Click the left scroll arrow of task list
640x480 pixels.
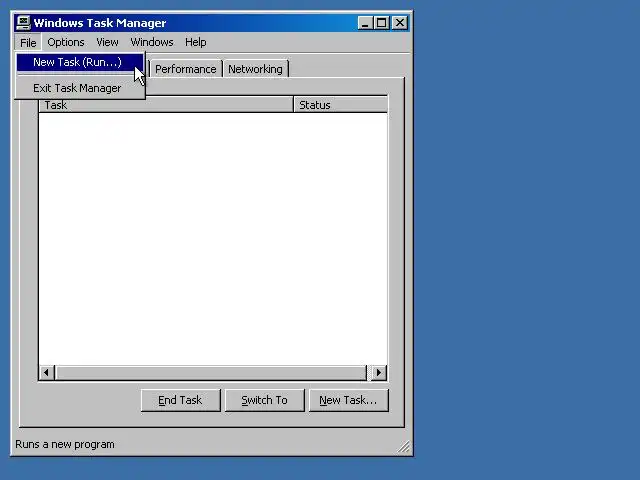47,373
